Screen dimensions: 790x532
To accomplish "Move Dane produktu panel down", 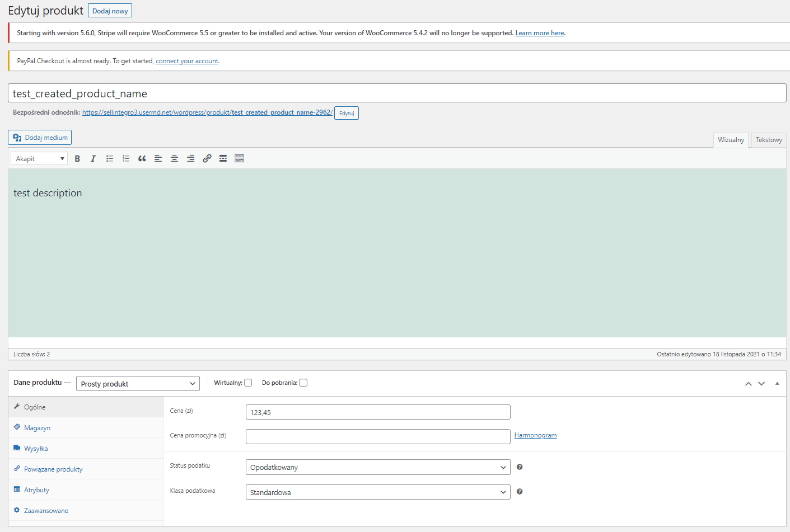I will click(761, 384).
